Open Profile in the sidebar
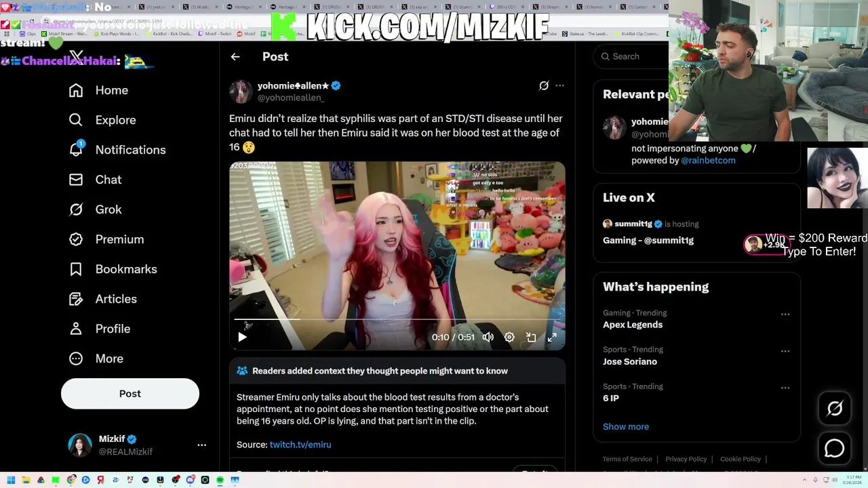Image resolution: width=868 pixels, height=488 pixels. (100, 329)
